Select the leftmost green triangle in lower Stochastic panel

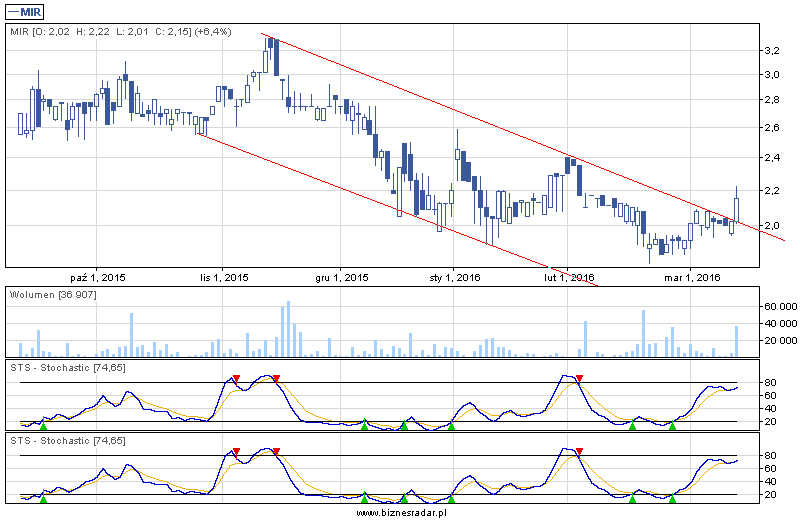click(x=42, y=498)
